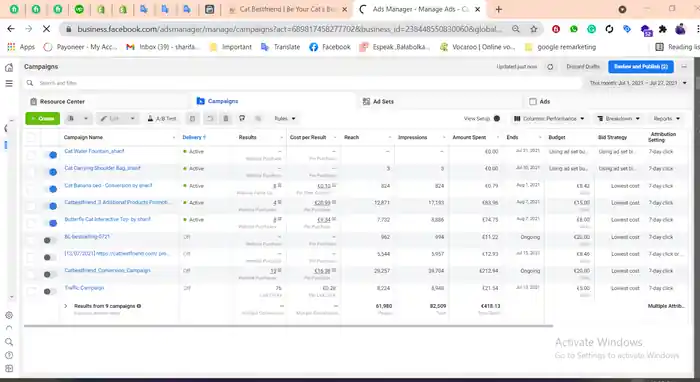This screenshot has width=700, height=382.
Task: Open the Reports dropdown
Action: [667, 118]
